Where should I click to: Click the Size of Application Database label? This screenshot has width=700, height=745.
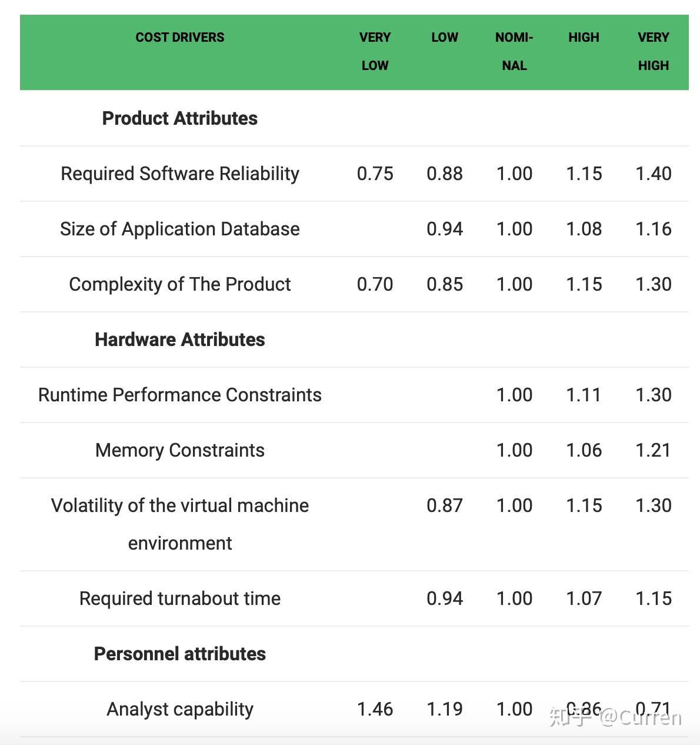[x=179, y=229]
